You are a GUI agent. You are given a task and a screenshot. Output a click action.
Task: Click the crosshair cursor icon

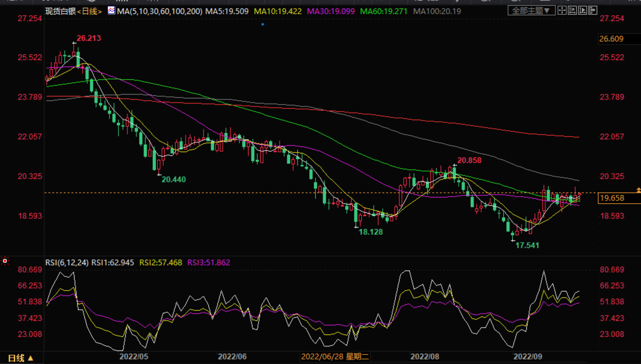(562, 11)
